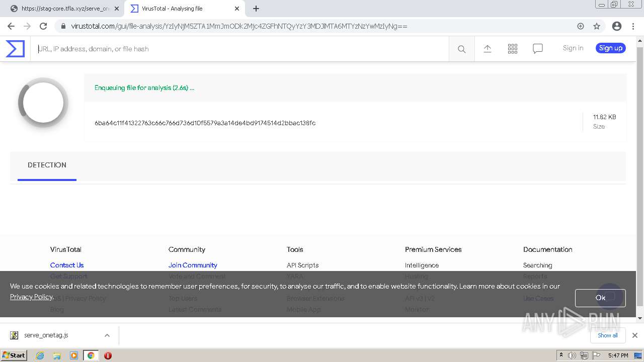Image resolution: width=644 pixels, height=362 pixels.
Task: Open the media player taskbar icon
Action: [74, 355]
